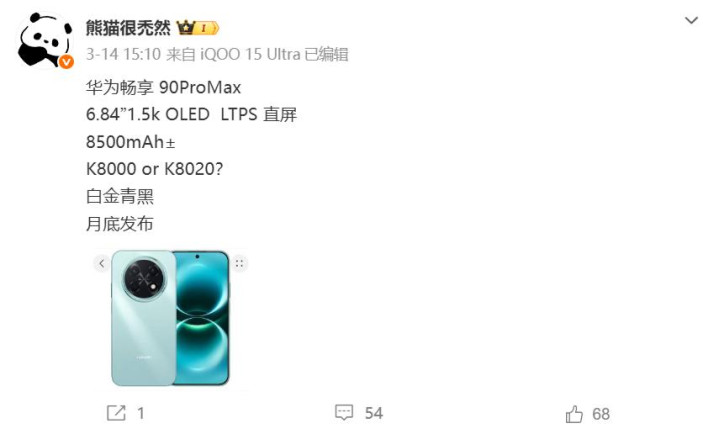Image resolution: width=719 pixels, height=434 pixels.
Task: Click the panda profile avatar
Action: pos(45,40)
